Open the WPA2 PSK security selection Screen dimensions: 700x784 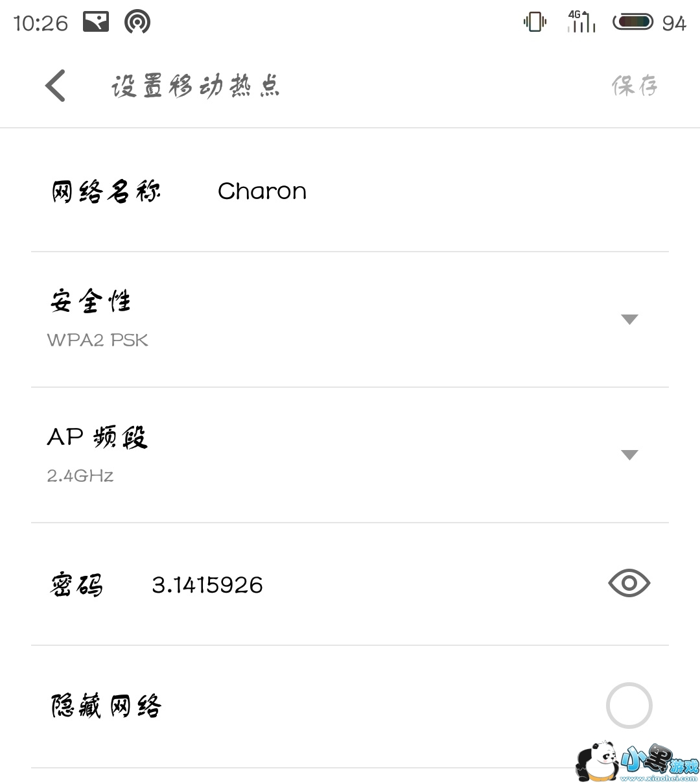point(98,340)
